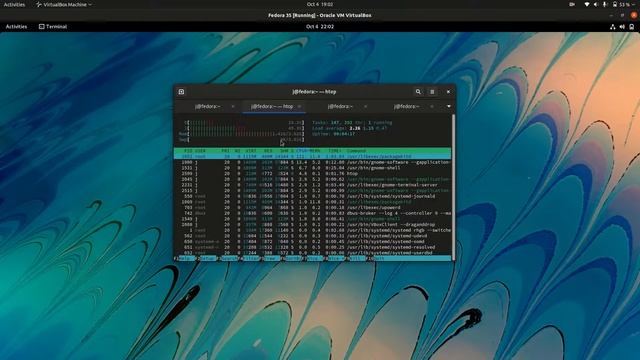Select the highlighted packagekitd process row
This screenshot has height=360, width=640.
313,156
